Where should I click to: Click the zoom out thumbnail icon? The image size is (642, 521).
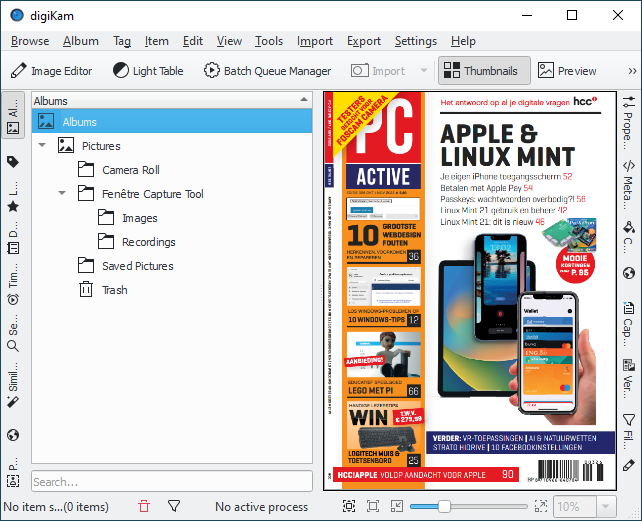[397, 507]
